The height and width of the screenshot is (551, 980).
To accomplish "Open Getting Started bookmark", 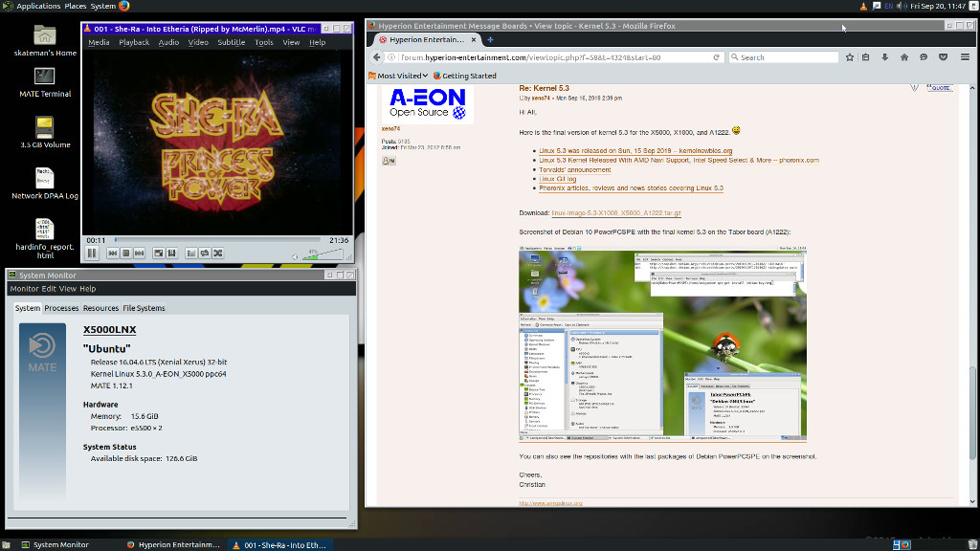I will point(465,76).
